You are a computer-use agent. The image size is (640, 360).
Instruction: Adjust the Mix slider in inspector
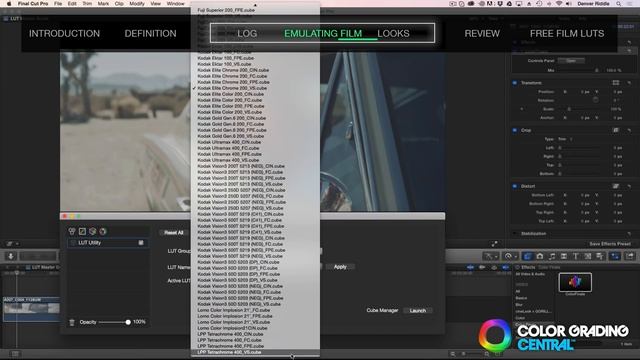click(596, 70)
